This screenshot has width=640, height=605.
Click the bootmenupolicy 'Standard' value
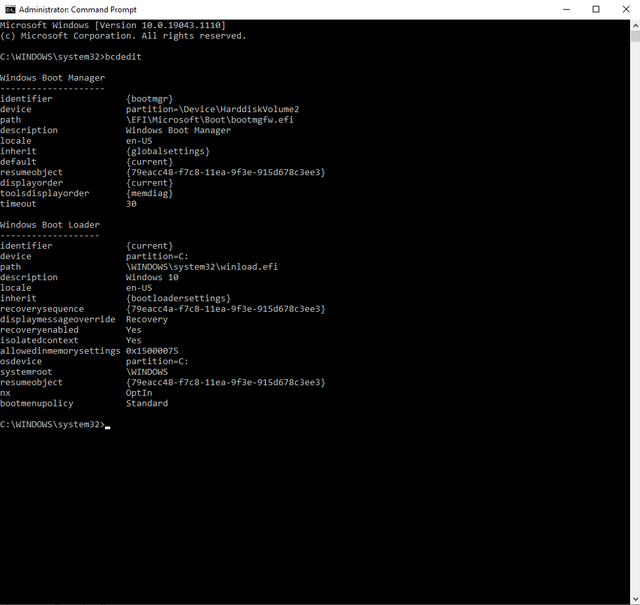pyautogui.click(x=147, y=403)
